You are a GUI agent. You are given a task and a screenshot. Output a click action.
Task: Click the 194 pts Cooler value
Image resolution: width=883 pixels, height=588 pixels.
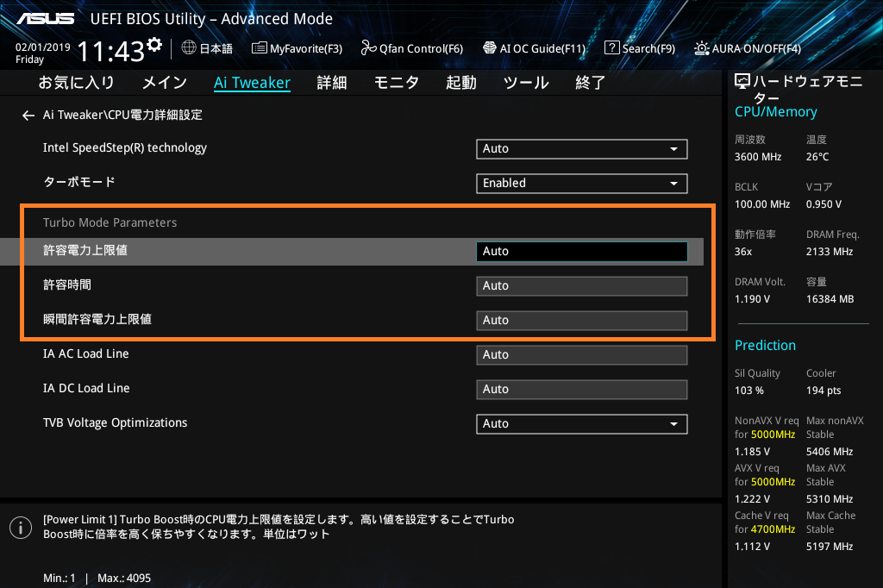tap(824, 391)
